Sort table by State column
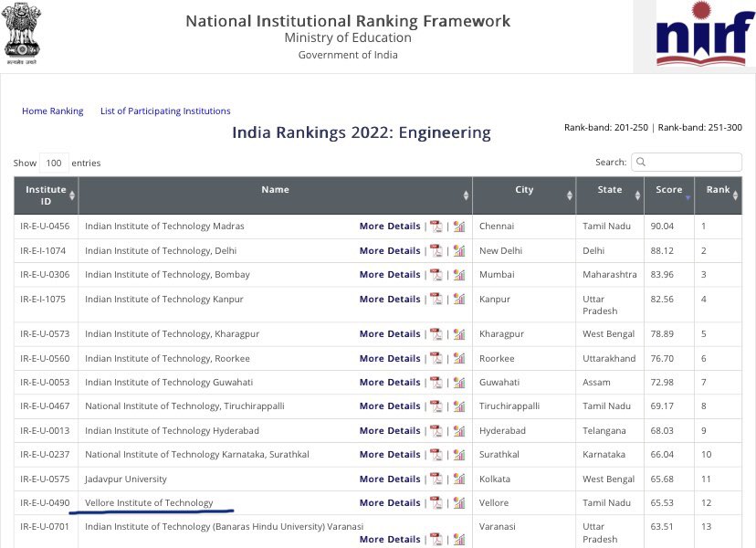756x548 pixels. [610, 195]
